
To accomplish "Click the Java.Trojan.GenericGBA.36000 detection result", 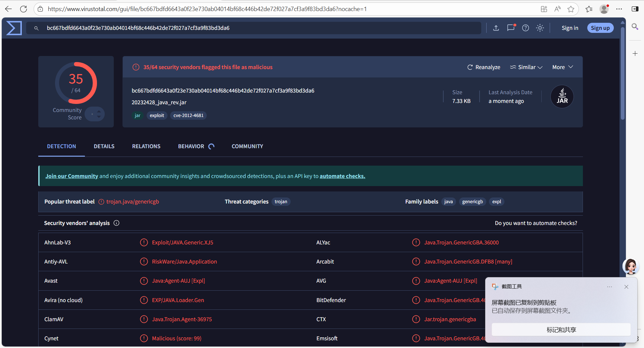I will (x=461, y=242).
